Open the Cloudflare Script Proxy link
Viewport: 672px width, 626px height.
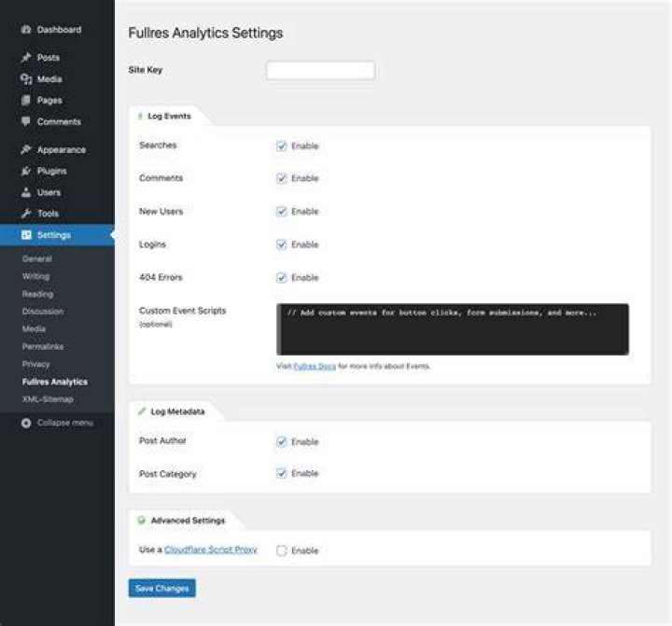[211, 549]
